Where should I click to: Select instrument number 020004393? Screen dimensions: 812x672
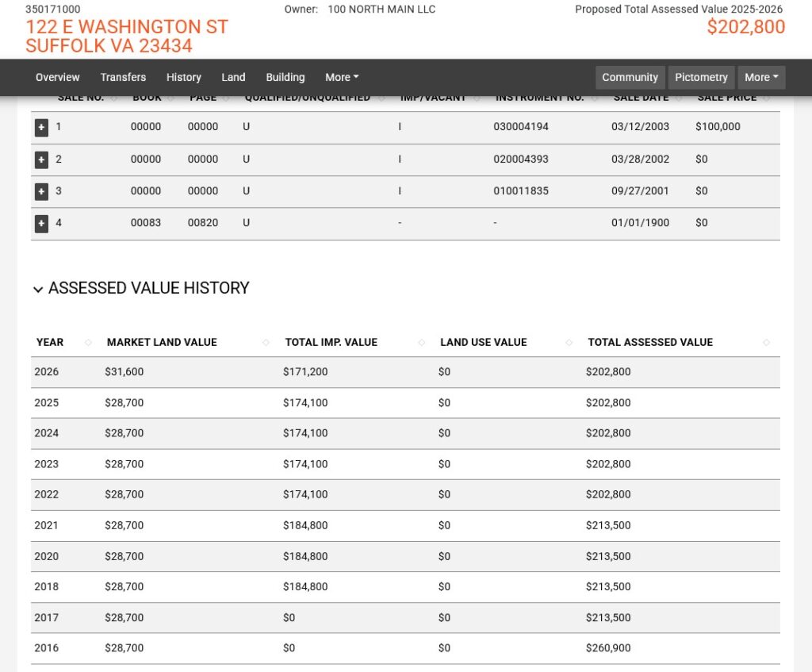pos(521,159)
